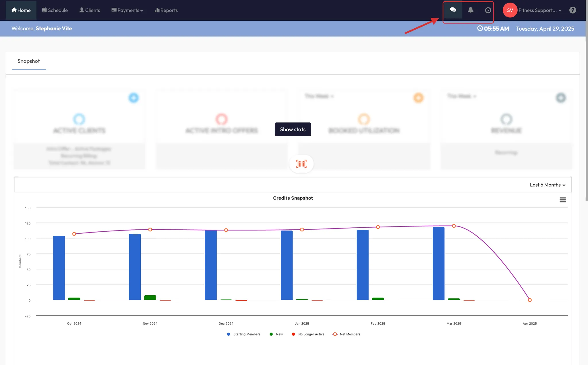Open the chart hamburger menu
Image resolution: width=588 pixels, height=365 pixels.
point(562,200)
